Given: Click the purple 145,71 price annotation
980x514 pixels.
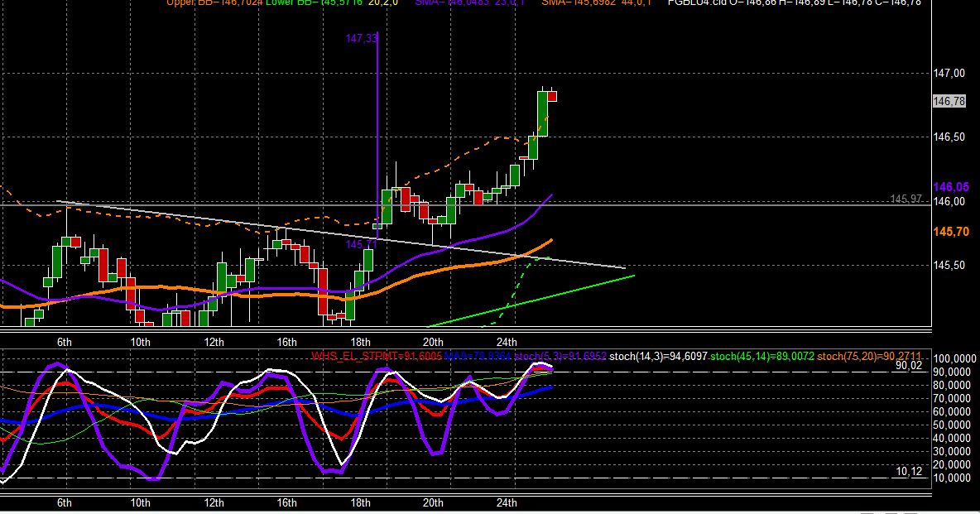Looking at the screenshot, I should 361,244.
